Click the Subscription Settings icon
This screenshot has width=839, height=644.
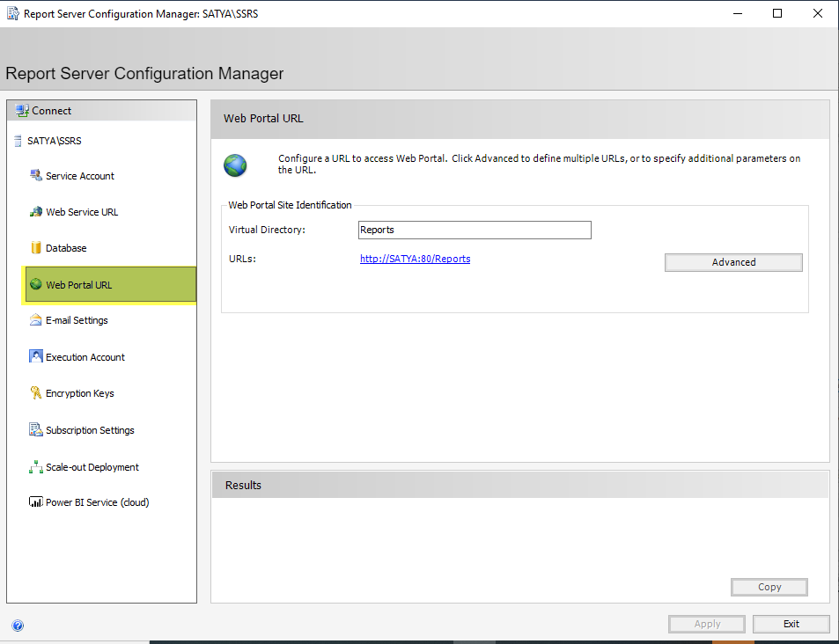click(x=35, y=430)
